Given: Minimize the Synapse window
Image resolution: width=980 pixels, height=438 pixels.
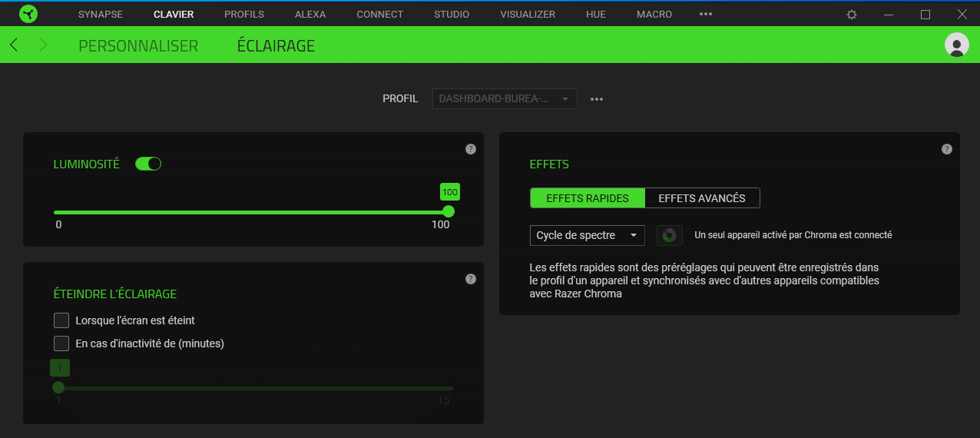Looking at the screenshot, I should pyautogui.click(x=889, y=15).
